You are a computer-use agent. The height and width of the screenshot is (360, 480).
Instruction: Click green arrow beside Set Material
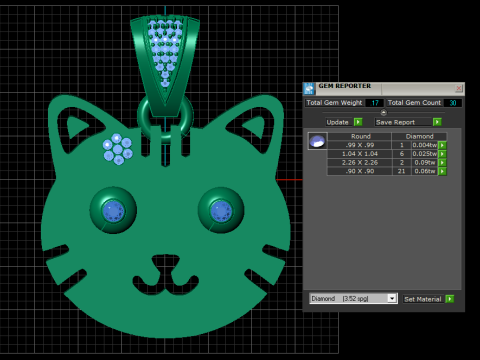coord(450,299)
